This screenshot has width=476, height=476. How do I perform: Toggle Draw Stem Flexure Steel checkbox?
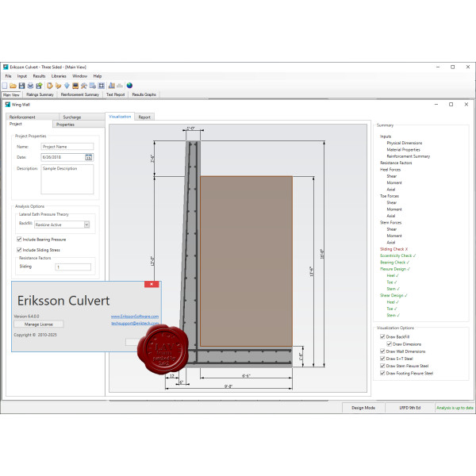[382, 366]
